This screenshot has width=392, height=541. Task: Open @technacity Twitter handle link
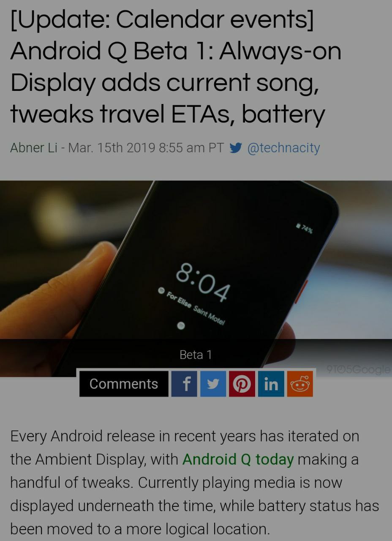click(283, 148)
